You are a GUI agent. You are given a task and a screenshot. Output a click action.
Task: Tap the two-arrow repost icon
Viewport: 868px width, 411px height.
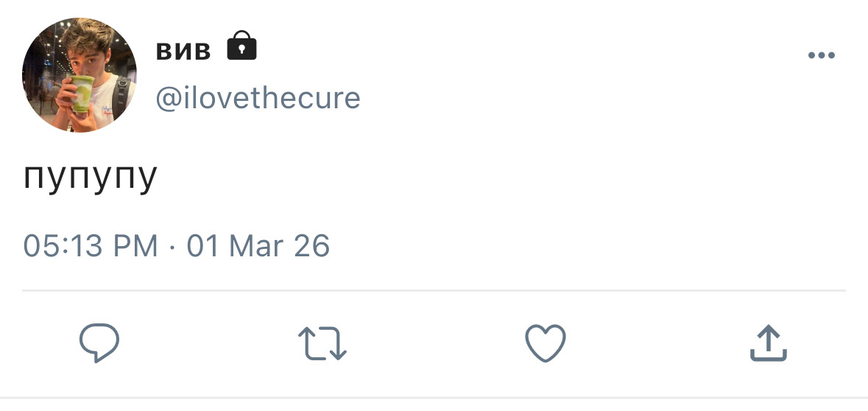tap(322, 344)
